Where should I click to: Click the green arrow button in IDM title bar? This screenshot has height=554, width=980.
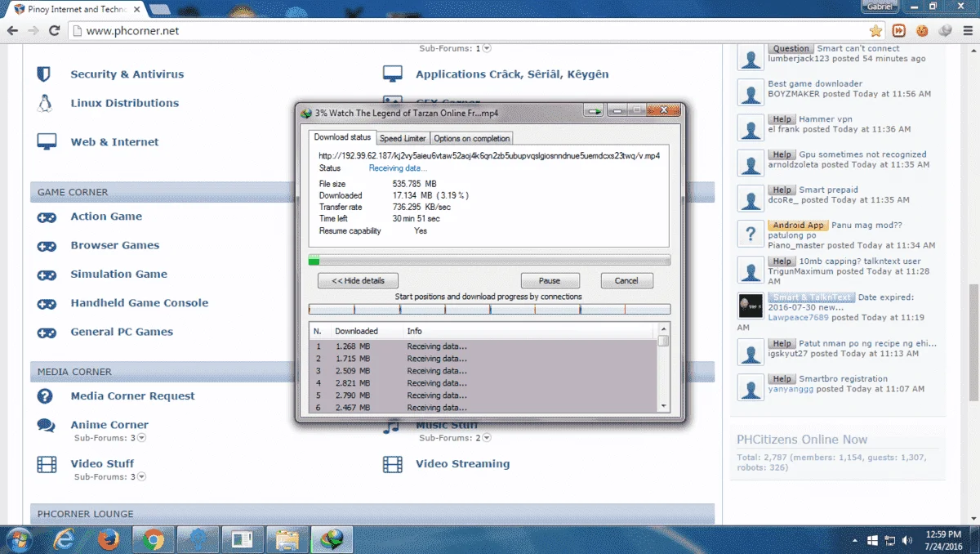click(x=595, y=110)
